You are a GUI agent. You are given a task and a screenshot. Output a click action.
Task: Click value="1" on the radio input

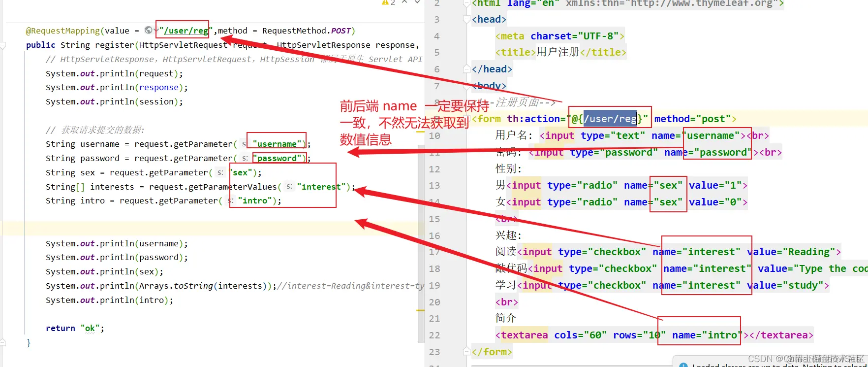coord(715,185)
